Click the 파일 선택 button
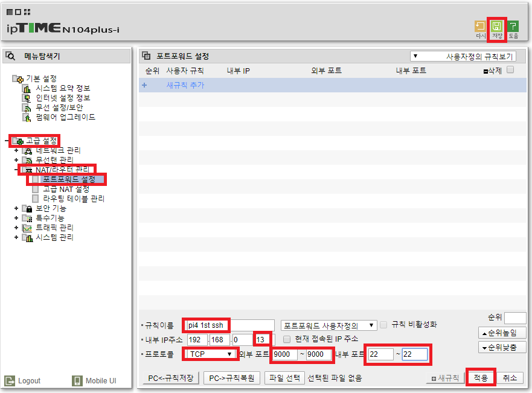Screen dimensions: 532x393 click(x=284, y=377)
